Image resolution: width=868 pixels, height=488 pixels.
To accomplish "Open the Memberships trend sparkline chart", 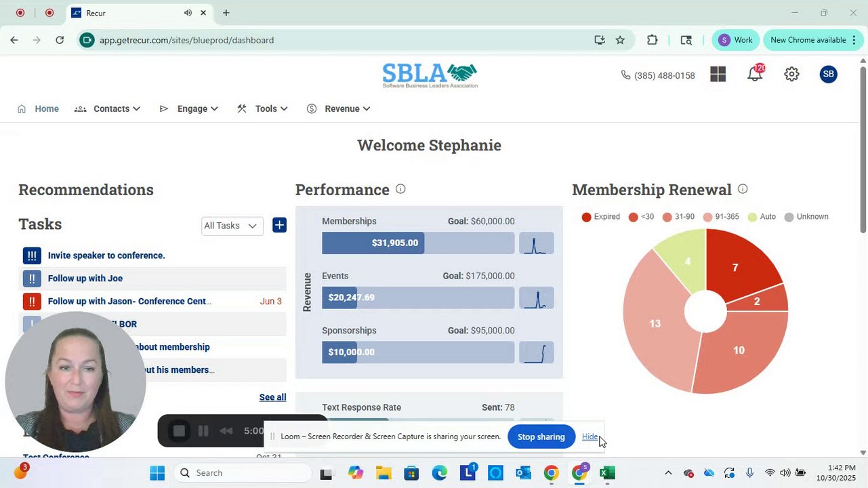I will 537,243.
